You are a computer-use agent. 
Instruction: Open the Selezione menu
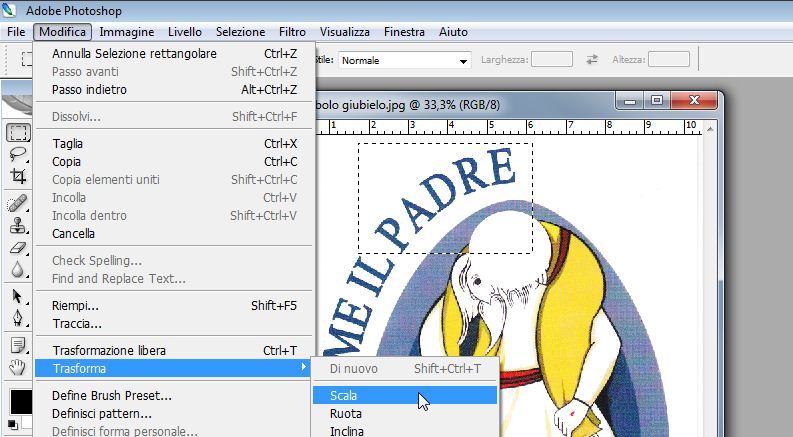[x=240, y=32]
